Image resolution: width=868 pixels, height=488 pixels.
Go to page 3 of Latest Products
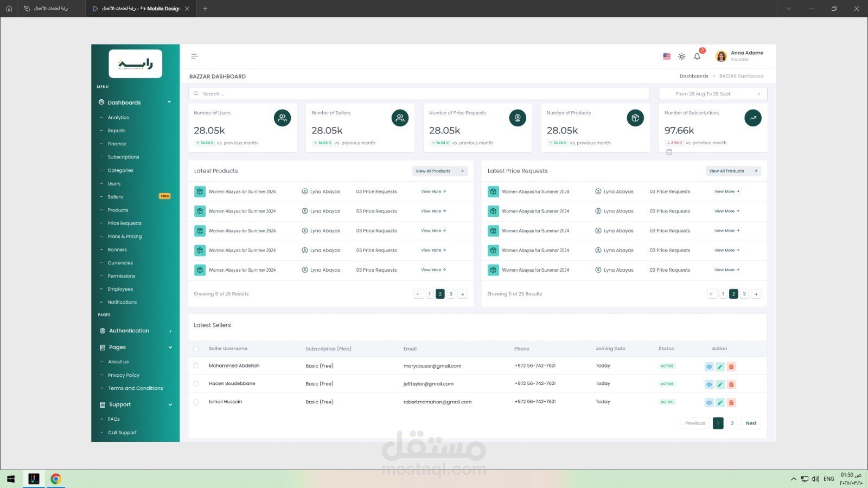[451, 294]
